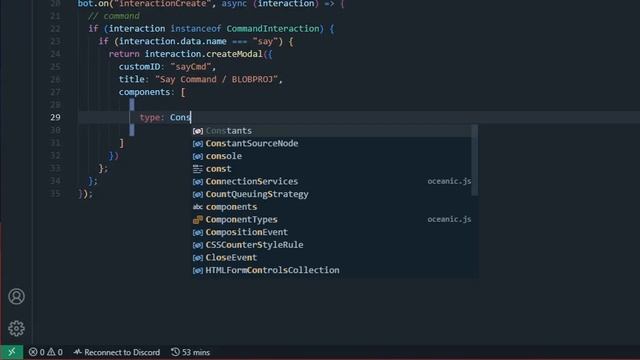Click the suggestion list scrollbar thumb
Screen dimensions: 640x360
click(475, 160)
